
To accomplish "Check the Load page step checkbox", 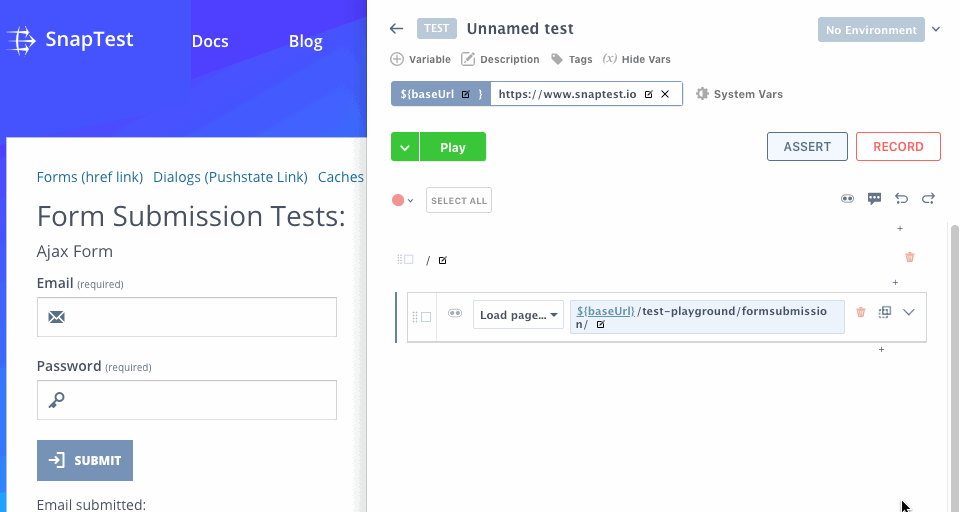I will pos(426,317).
